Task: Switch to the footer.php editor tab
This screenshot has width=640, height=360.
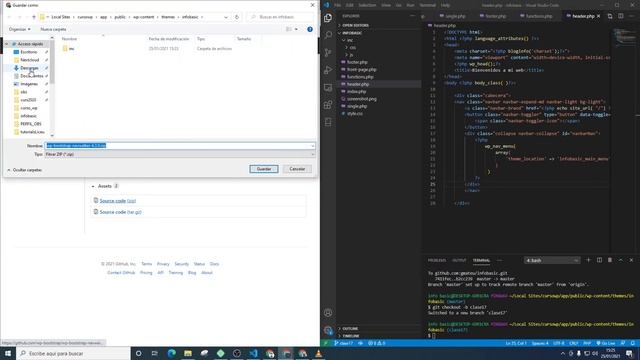Action: click(495, 16)
